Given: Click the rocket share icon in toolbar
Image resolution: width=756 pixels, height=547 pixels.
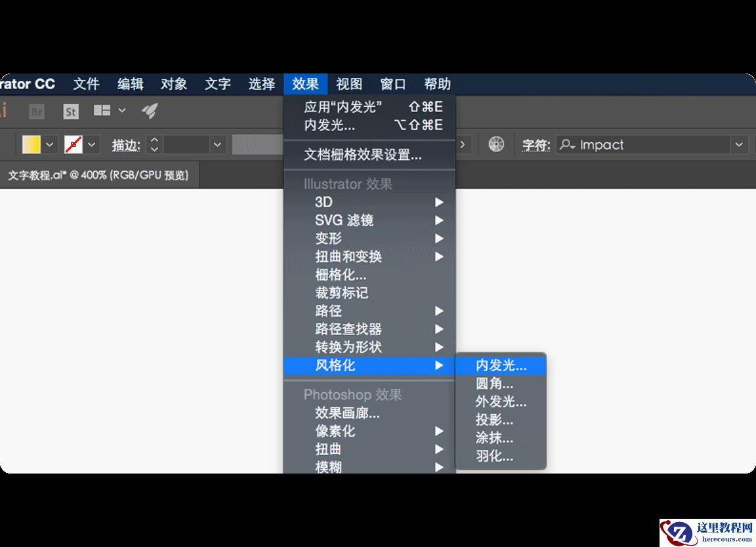Looking at the screenshot, I should pyautogui.click(x=150, y=111).
